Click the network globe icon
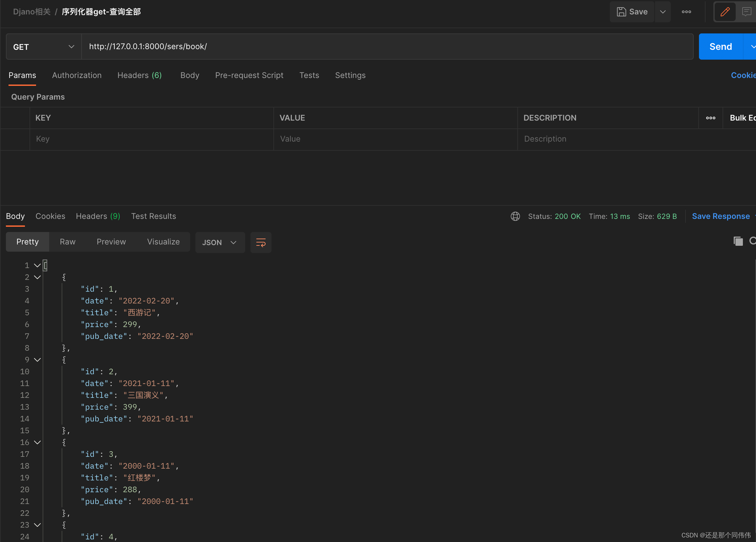Viewport: 756px width, 542px height. (515, 217)
